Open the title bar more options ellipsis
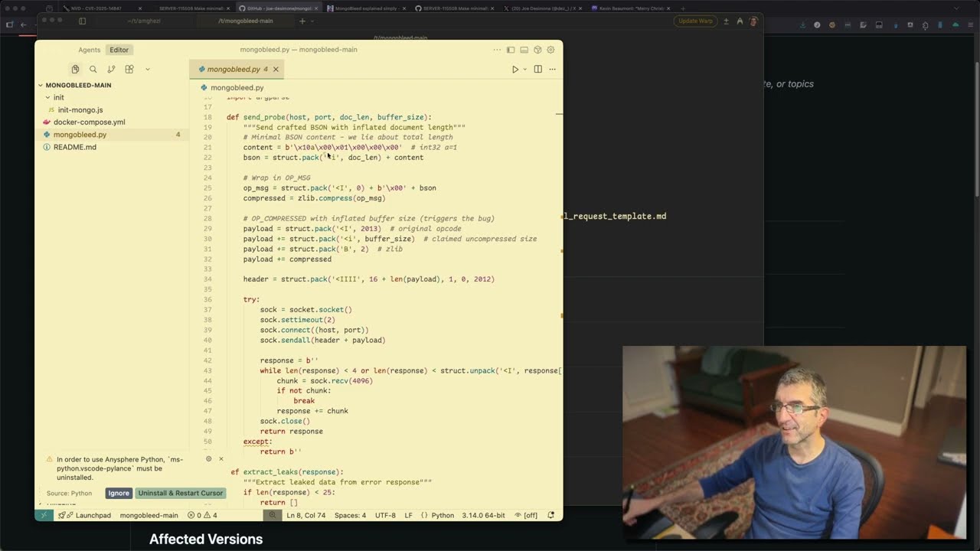The width and height of the screenshot is (980, 551). 497,50
